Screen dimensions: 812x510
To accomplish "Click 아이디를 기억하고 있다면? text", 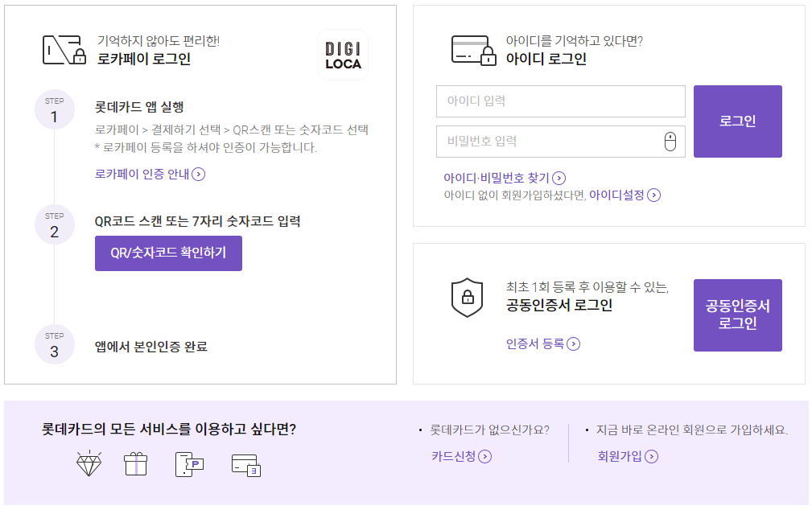I will [575, 41].
